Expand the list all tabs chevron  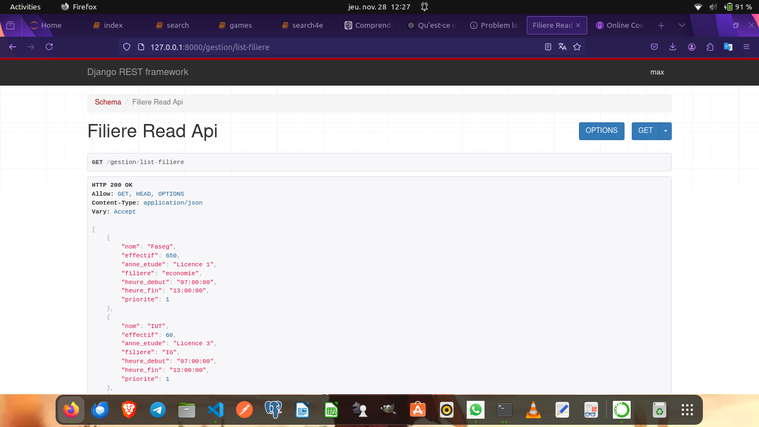pyautogui.click(x=682, y=25)
